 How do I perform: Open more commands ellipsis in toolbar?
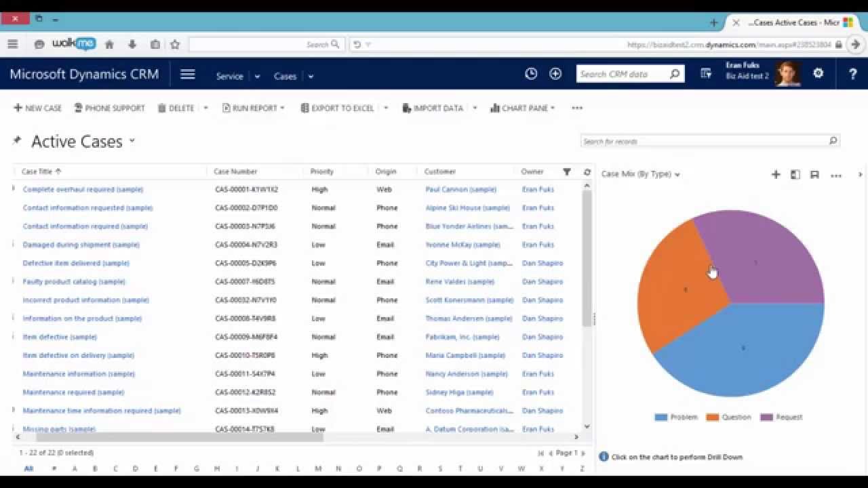577,108
